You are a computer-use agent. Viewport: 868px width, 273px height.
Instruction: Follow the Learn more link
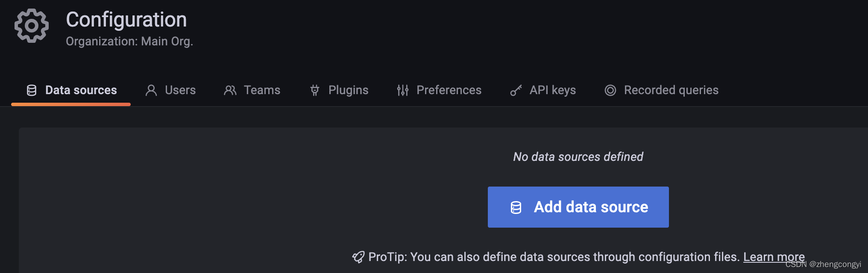(774, 257)
